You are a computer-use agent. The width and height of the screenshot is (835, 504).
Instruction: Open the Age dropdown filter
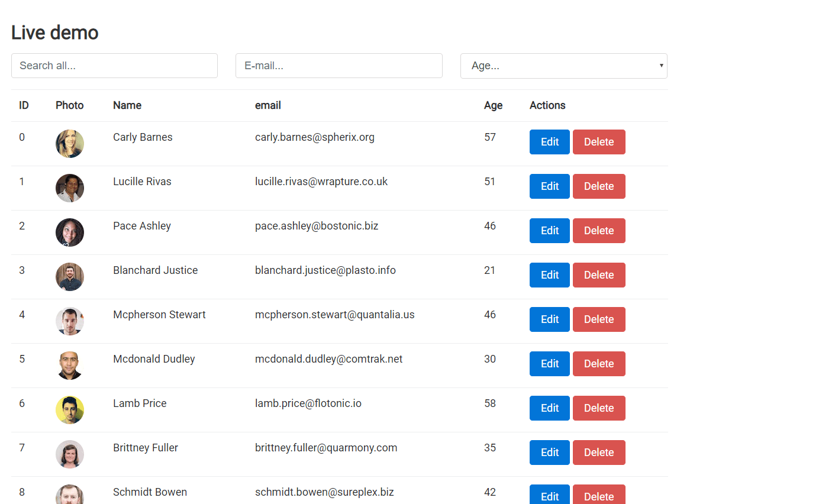[564, 66]
